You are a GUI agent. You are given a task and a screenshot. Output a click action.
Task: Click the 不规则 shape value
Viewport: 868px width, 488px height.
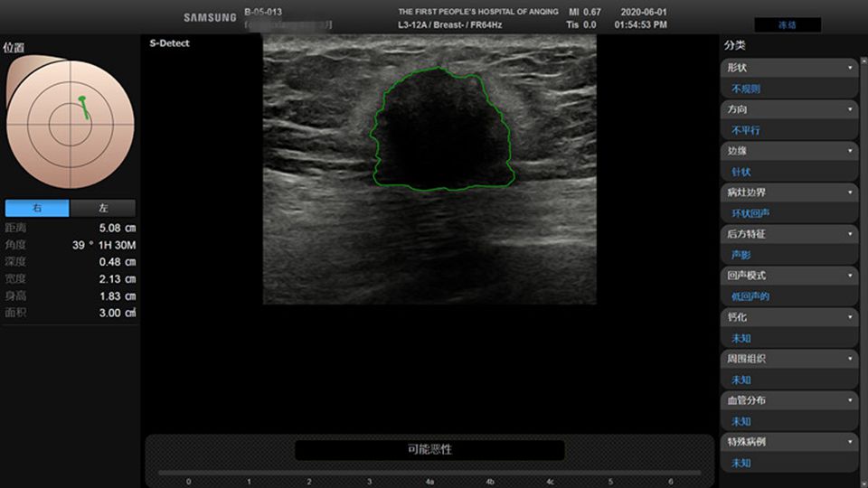[x=746, y=89]
